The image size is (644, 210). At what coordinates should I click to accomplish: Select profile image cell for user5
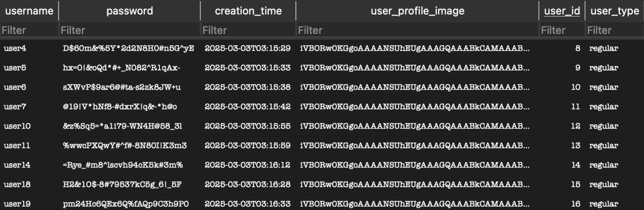(x=415, y=68)
